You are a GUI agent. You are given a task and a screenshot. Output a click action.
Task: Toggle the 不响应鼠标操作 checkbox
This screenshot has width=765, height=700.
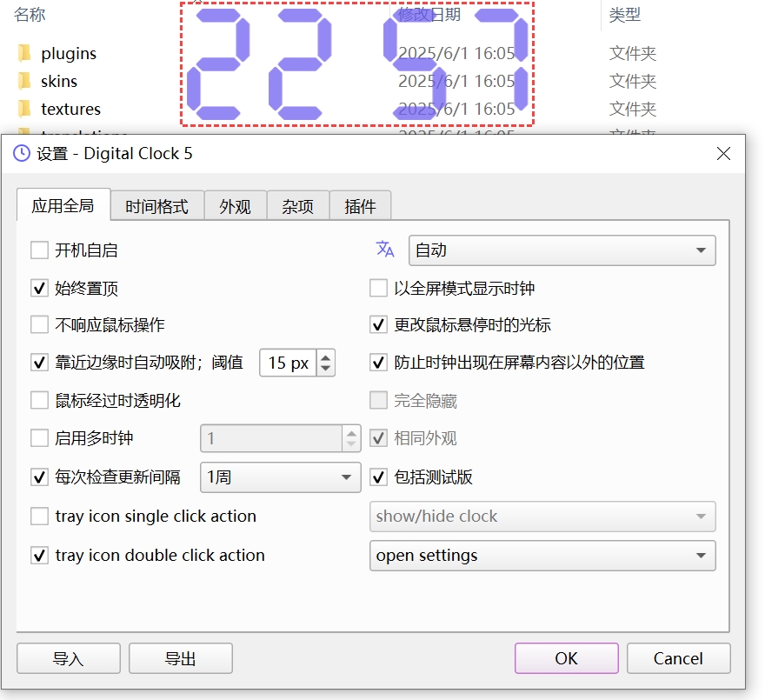coord(39,324)
